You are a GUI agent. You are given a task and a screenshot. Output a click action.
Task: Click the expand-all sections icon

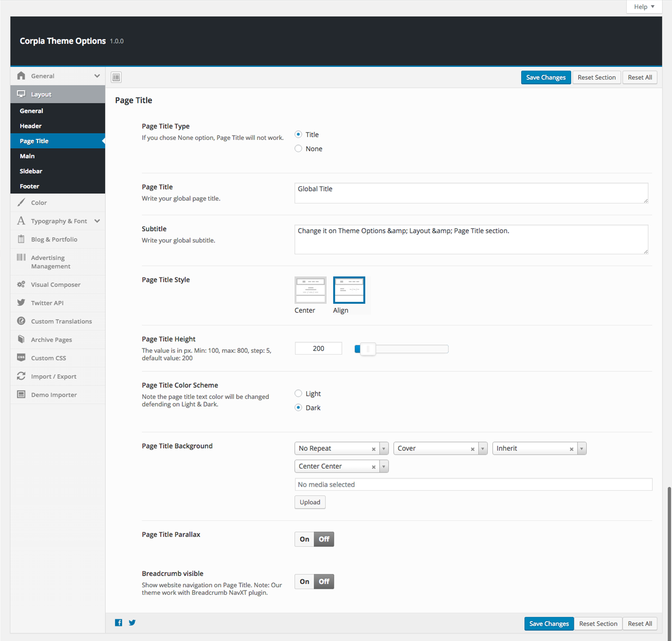click(x=116, y=77)
